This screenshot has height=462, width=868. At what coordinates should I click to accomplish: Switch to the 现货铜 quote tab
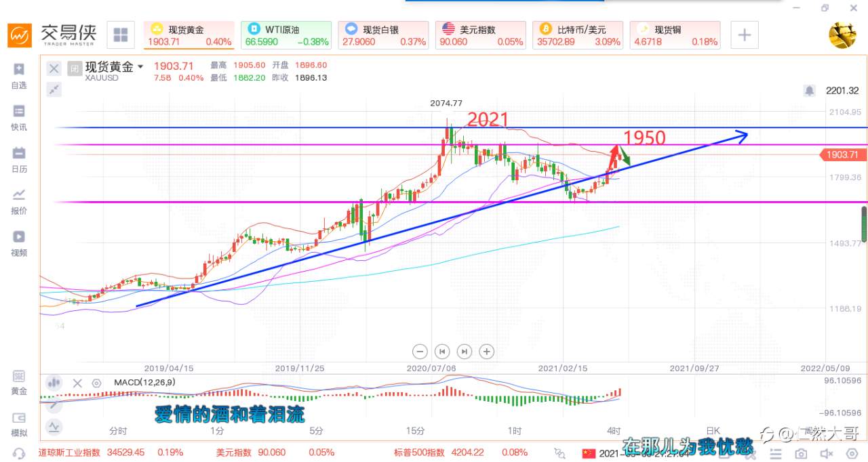[x=675, y=35]
